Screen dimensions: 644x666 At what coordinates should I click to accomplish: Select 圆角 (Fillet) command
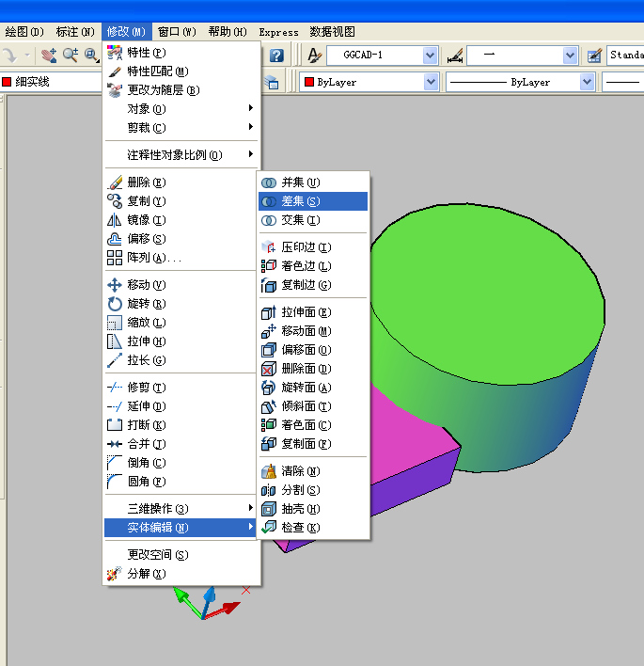pos(181,482)
